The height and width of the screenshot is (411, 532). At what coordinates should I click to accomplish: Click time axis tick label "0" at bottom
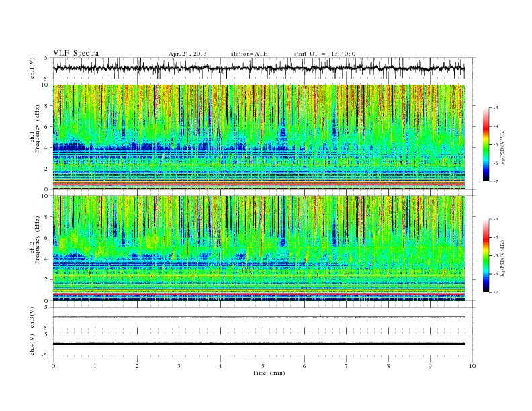[x=53, y=366]
